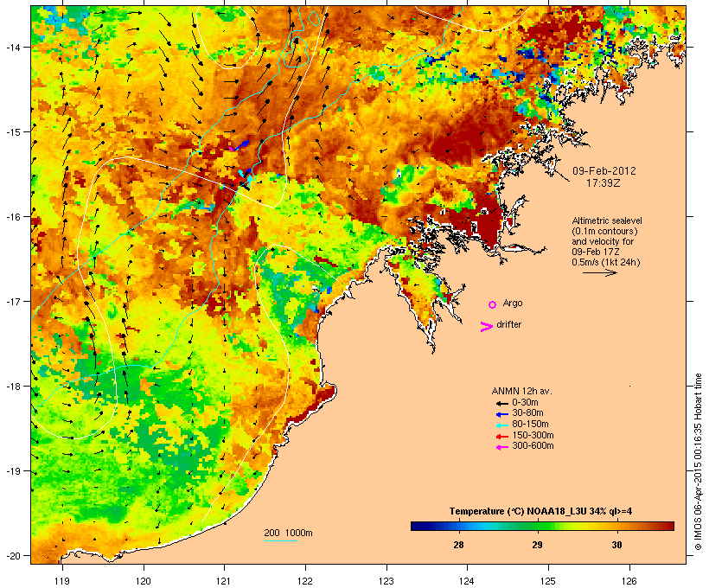Click the temperature color bar at 28
The image size is (709, 588).
coord(458,526)
